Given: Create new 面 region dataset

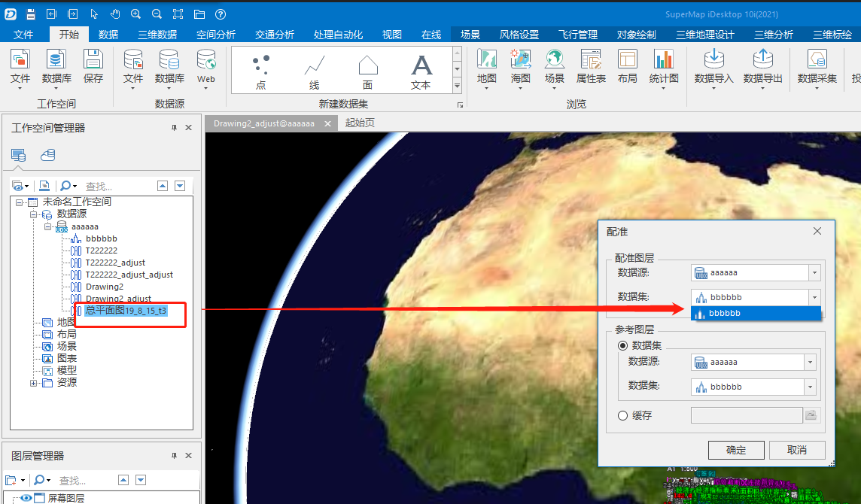Looking at the screenshot, I should pyautogui.click(x=367, y=71).
